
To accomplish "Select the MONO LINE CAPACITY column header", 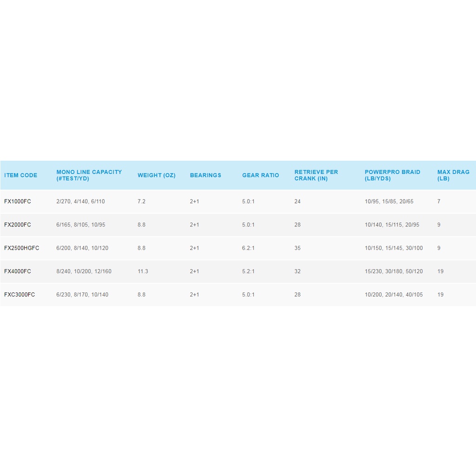I will (x=89, y=175).
